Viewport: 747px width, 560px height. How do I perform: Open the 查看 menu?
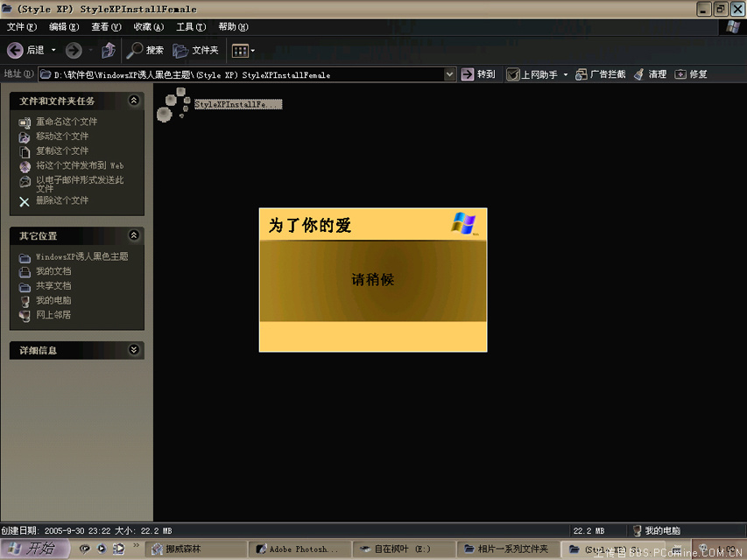point(106,27)
